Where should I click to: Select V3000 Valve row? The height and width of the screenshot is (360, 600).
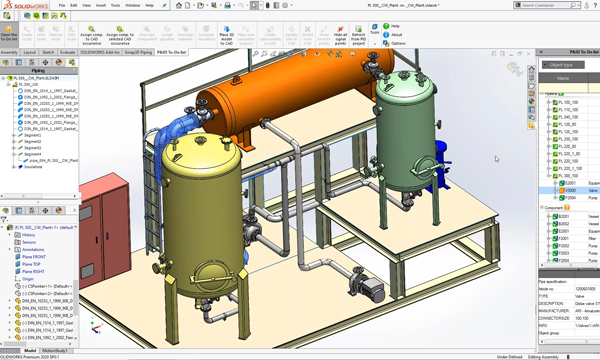pos(569,191)
